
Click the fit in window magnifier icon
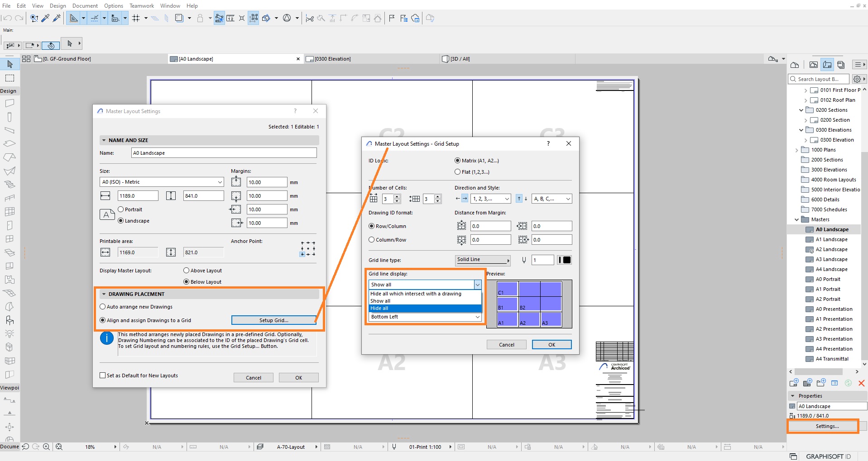pos(59,447)
